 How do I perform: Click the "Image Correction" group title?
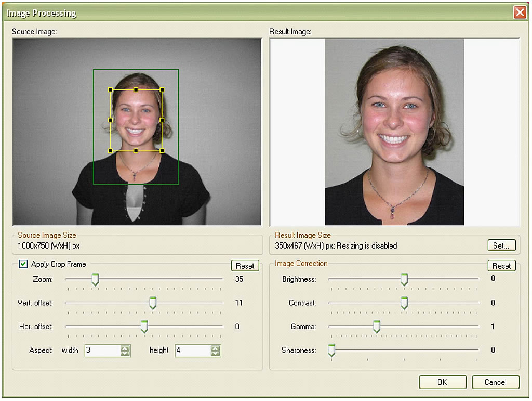pyautogui.click(x=301, y=264)
